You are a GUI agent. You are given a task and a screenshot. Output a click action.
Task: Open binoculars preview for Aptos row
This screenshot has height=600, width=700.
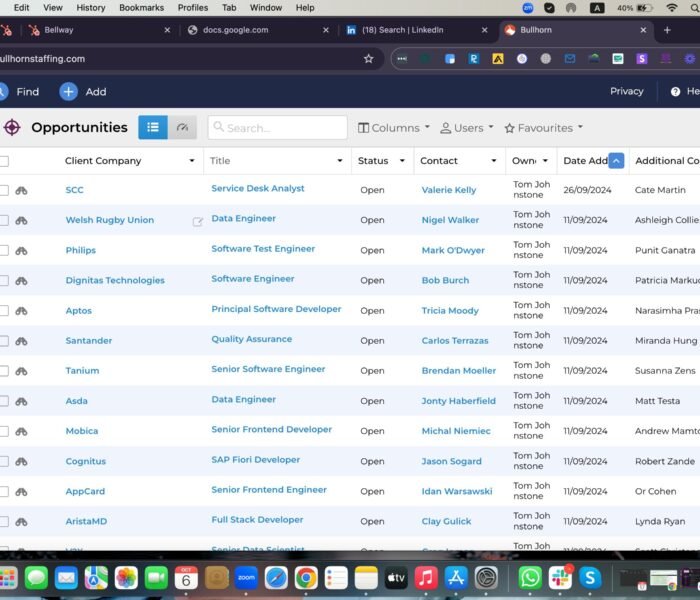pos(21,311)
